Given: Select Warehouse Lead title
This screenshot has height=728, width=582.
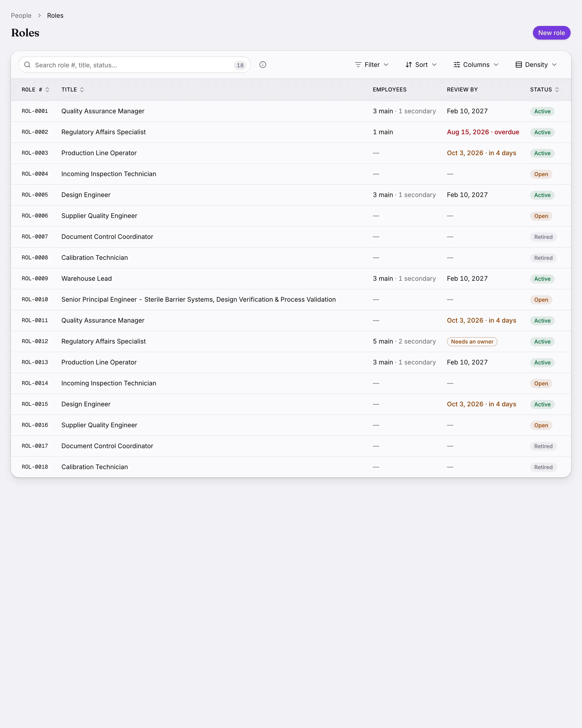Looking at the screenshot, I should tap(86, 278).
